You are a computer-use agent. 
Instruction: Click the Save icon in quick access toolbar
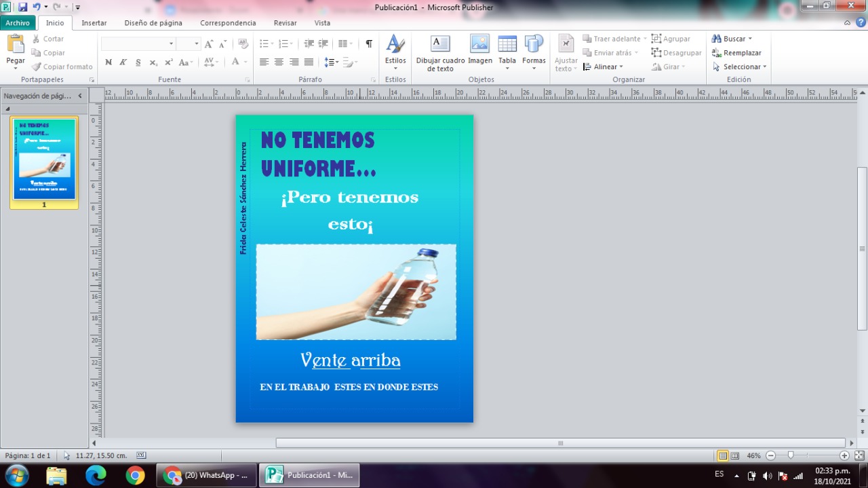tap(23, 7)
